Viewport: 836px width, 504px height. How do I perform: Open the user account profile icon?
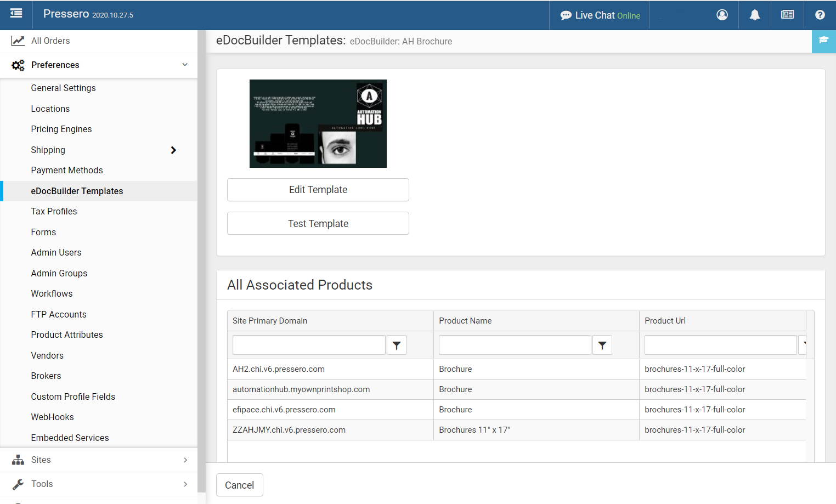click(x=722, y=15)
